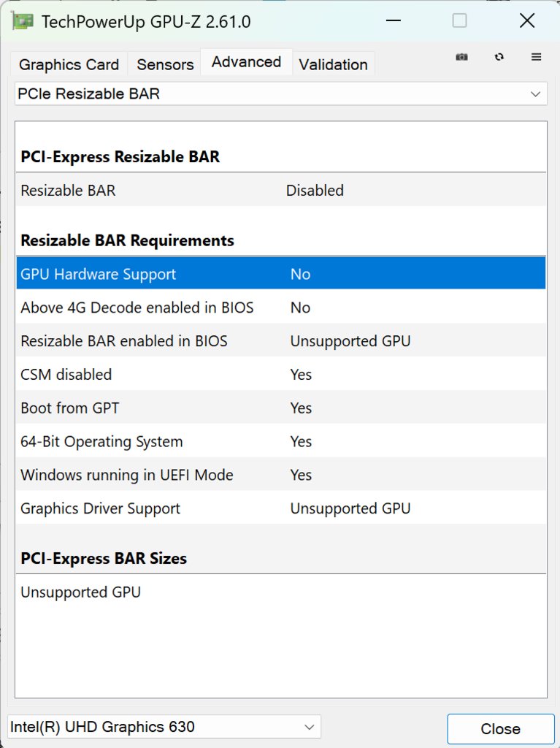Viewport: 560px width, 748px height.
Task: Select the GPU Hardware Support row
Action: (x=281, y=273)
